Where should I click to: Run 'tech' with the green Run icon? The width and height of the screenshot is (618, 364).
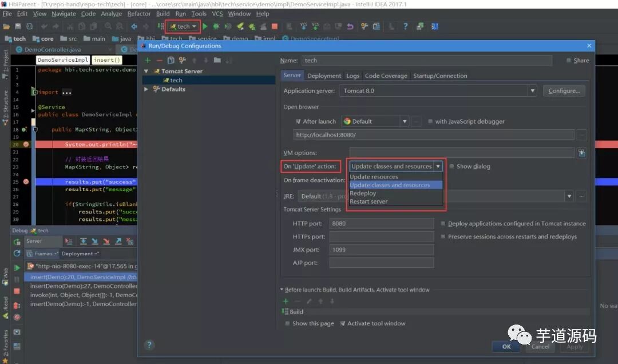(204, 26)
